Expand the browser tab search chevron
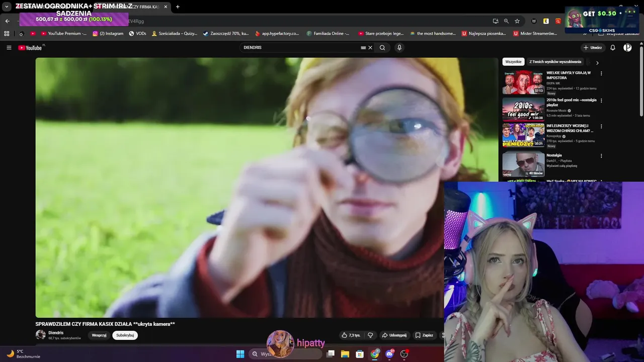 tap(7, 7)
